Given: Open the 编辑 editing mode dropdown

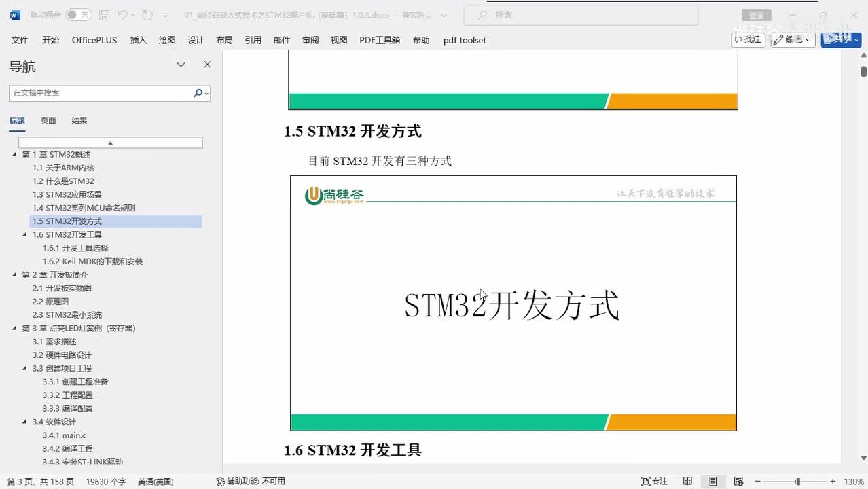Looking at the screenshot, I should click(x=793, y=39).
